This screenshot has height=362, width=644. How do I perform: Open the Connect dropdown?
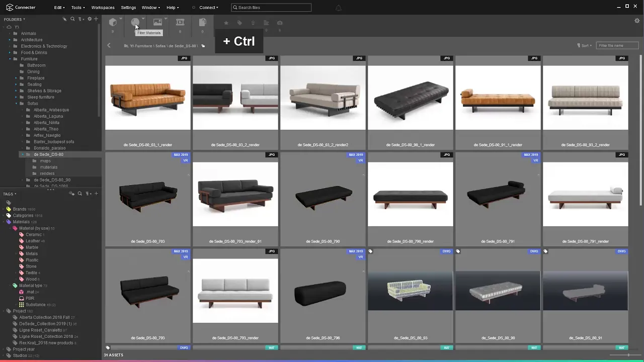pyautogui.click(x=209, y=8)
